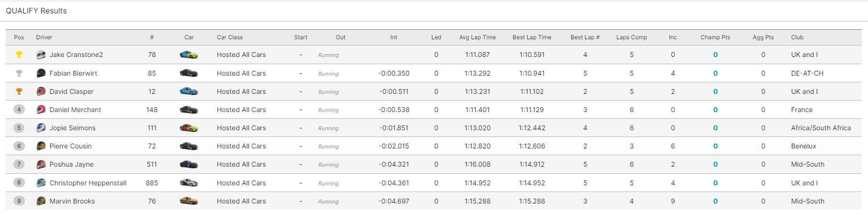
Task: Sort by the Best Lap Time column header
Action: (532, 37)
